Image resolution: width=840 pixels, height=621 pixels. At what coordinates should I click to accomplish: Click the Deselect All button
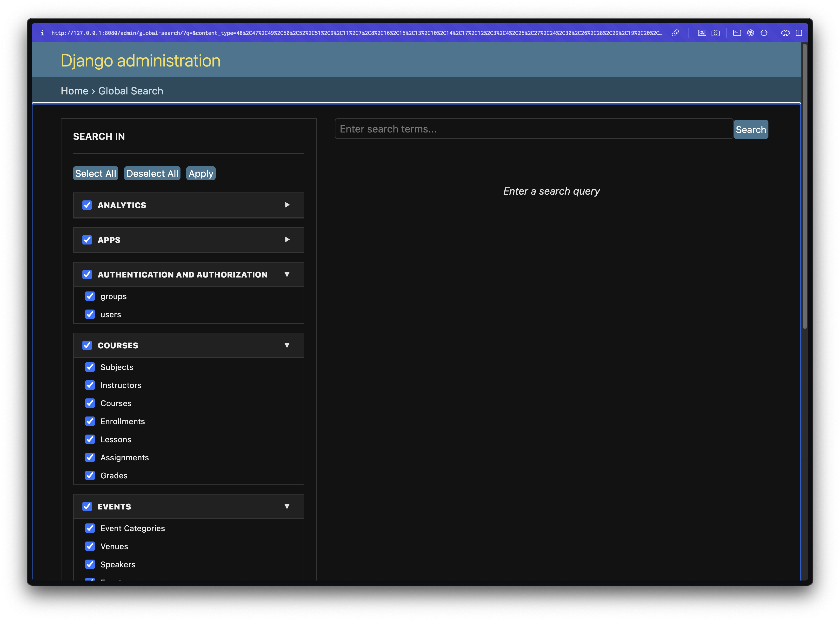(152, 173)
